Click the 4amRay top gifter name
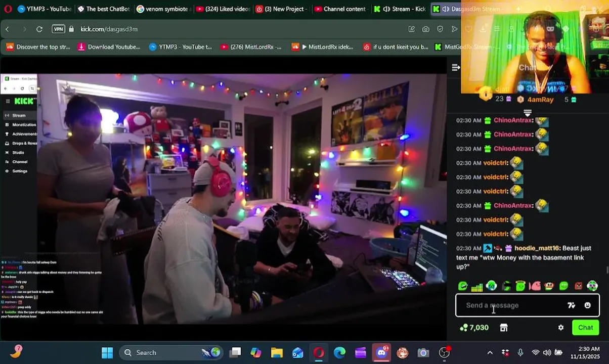 coord(540,100)
